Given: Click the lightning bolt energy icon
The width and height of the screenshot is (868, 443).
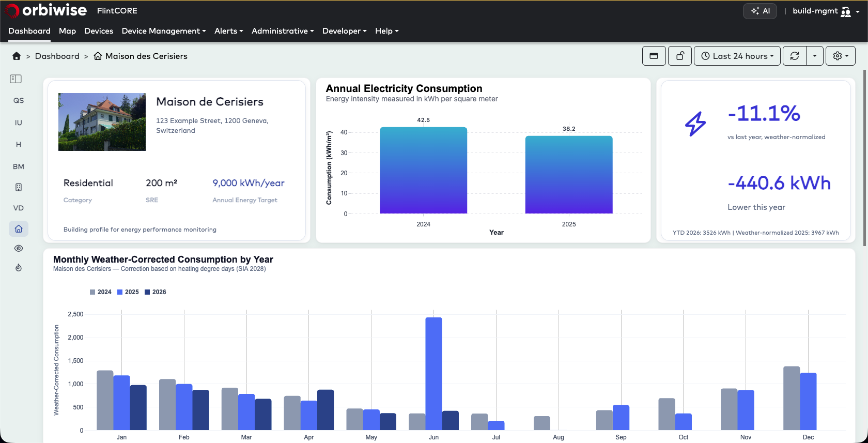Looking at the screenshot, I should pos(695,124).
